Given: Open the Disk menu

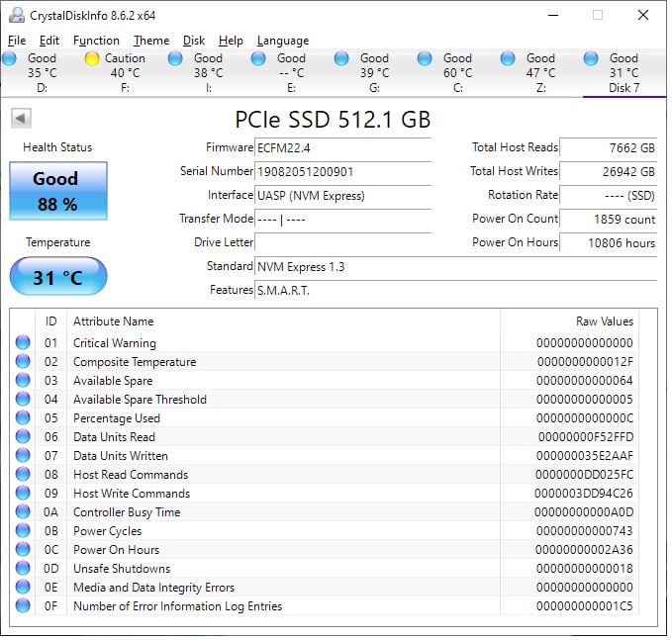Looking at the screenshot, I should tap(194, 41).
